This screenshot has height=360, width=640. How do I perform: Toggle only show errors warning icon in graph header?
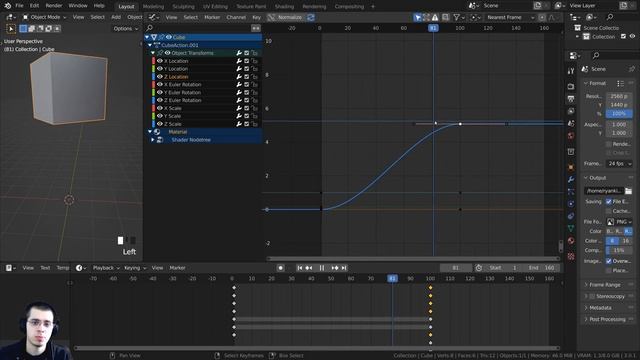click(x=435, y=17)
